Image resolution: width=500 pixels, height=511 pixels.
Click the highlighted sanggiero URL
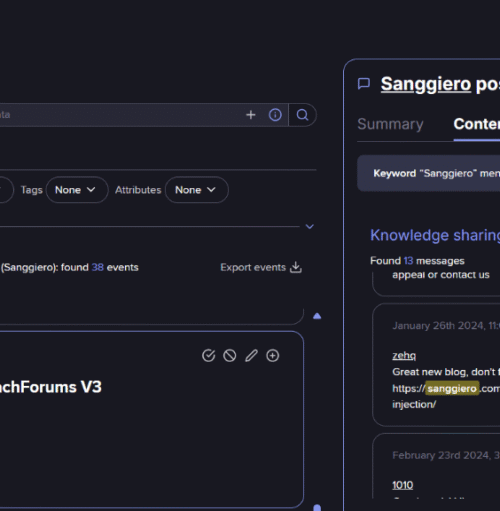point(452,388)
